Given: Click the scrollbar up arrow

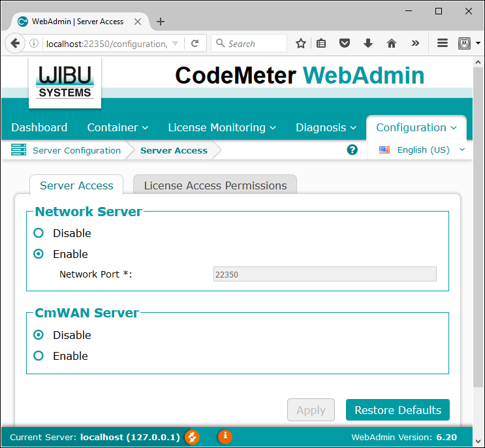Looking at the screenshot, I should pyautogui.click(x=478, y=62).
